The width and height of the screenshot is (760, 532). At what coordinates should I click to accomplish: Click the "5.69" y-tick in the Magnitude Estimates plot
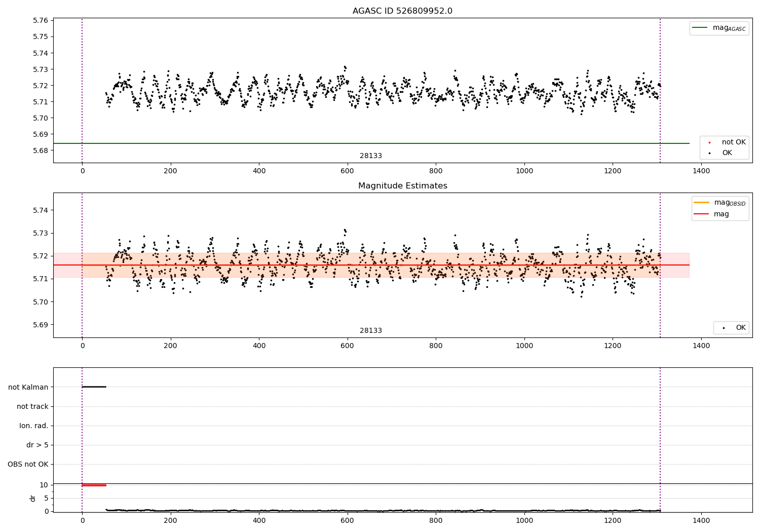41,325
